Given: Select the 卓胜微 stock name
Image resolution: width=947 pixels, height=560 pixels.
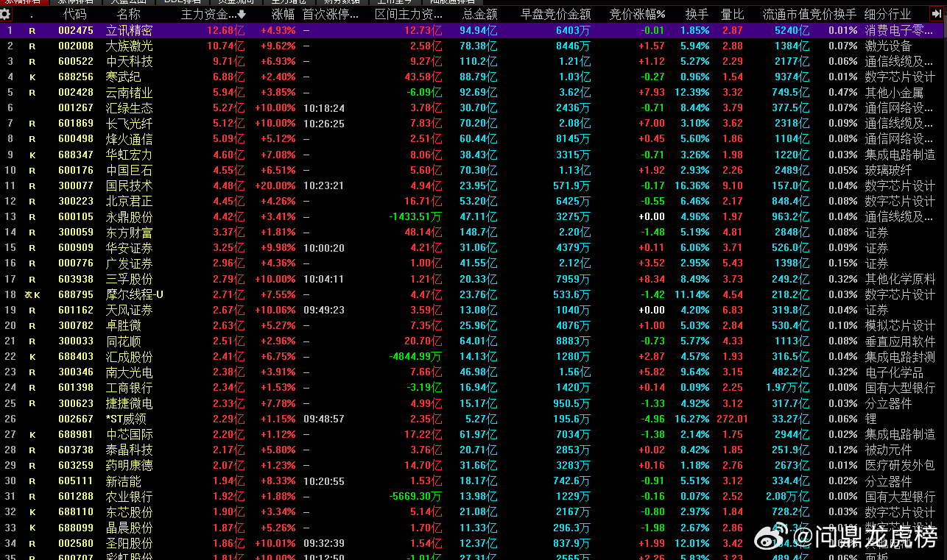Looking at the screenshot, I should 124,326.
